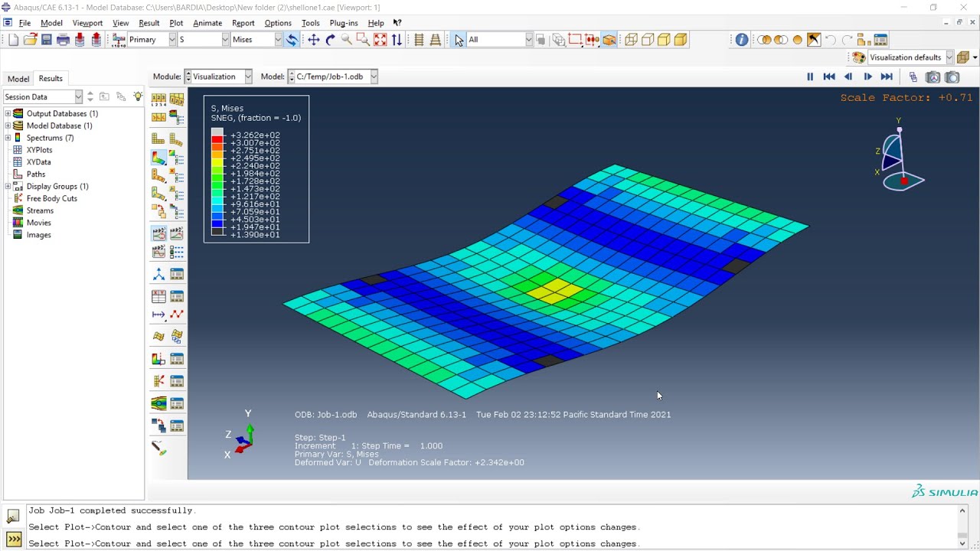Save model database floppy icon
The height and width of the screenshot is (551, 980).
(x=46, y=40)
